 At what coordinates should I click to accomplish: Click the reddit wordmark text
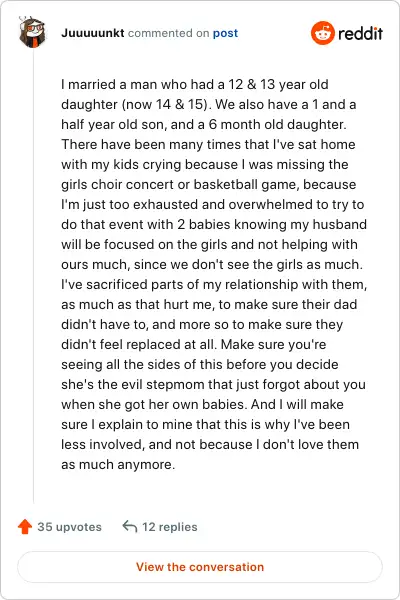360,34
